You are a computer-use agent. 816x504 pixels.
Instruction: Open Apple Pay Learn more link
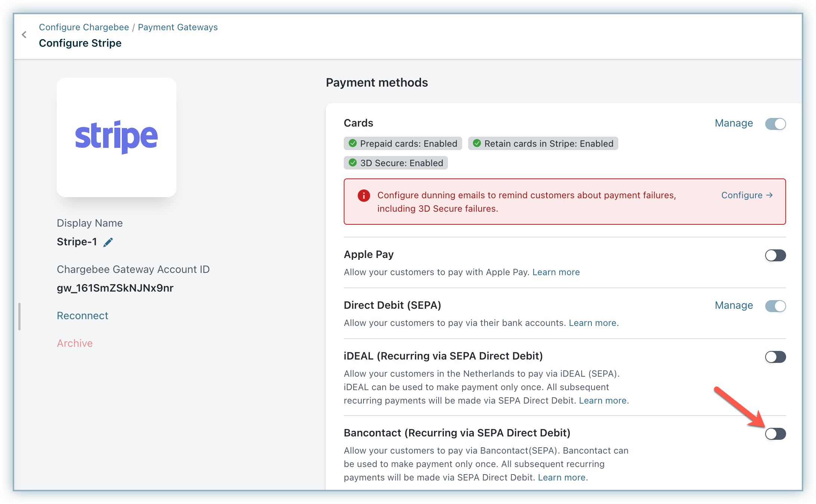[x=556, y=272]
